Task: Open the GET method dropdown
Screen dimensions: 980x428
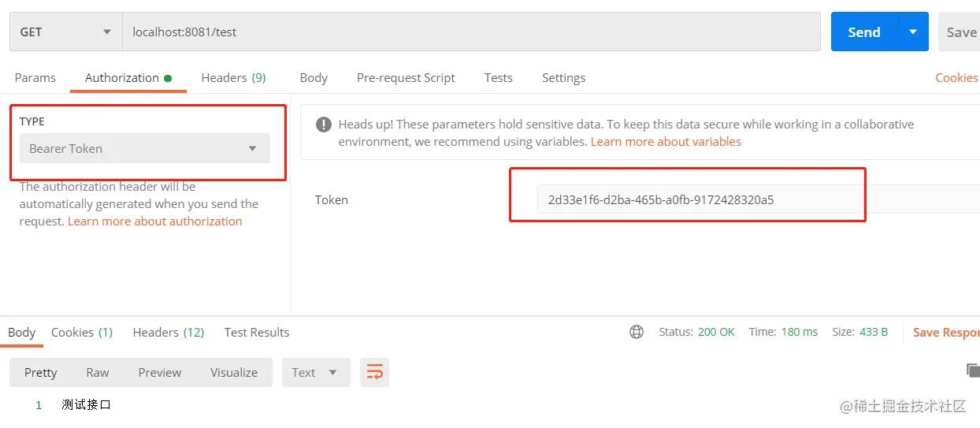Action: (x=65, y=32)
